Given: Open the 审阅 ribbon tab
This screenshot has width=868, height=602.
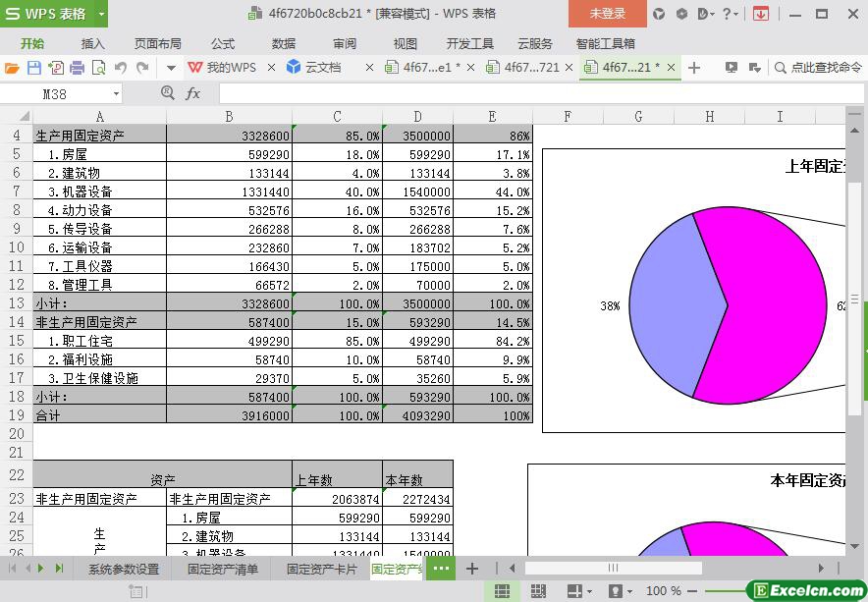Looking at the screenshot, I should [x=345, y=43].
